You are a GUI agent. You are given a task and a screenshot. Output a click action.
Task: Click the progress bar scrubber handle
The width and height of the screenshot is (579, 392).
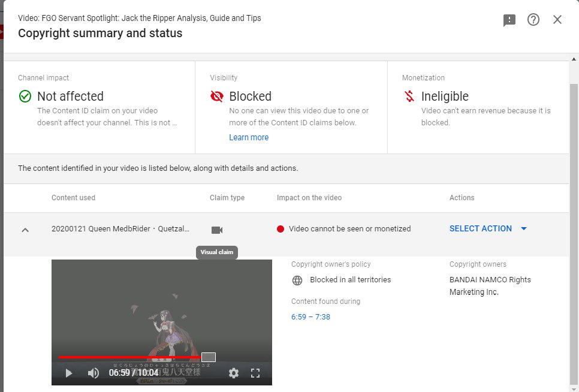coord(209,357)
